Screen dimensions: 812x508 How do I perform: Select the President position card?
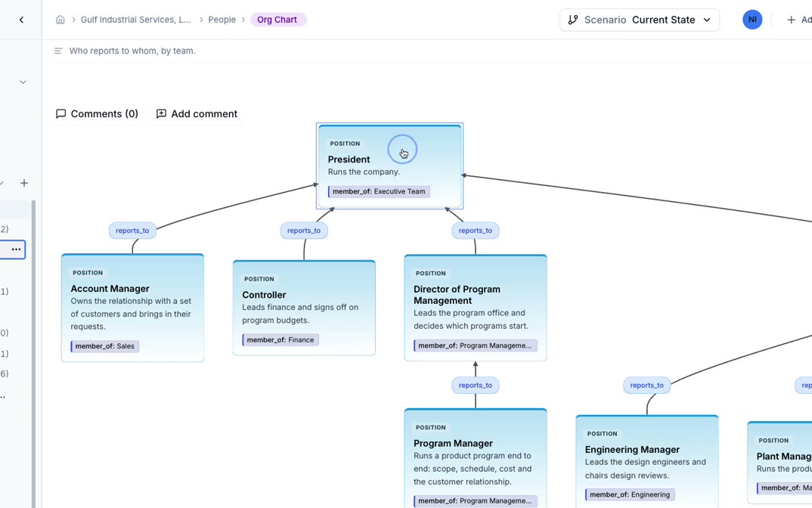389,166
